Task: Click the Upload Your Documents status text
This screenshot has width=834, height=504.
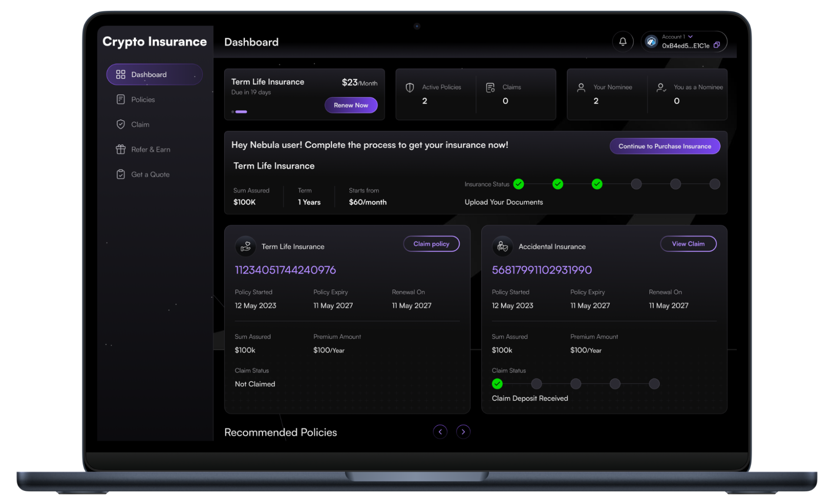Action: pyautogui.click(x=503, y=202)
